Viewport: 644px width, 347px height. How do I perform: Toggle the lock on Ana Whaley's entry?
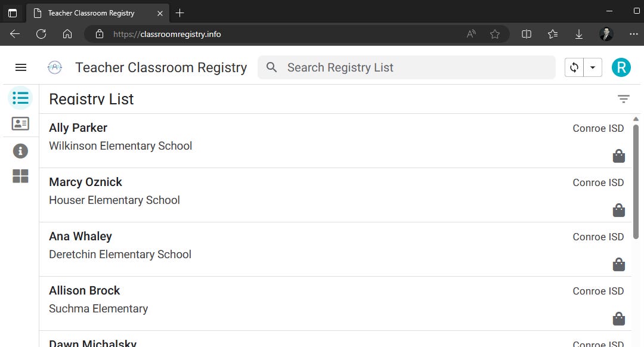[618, 264]
